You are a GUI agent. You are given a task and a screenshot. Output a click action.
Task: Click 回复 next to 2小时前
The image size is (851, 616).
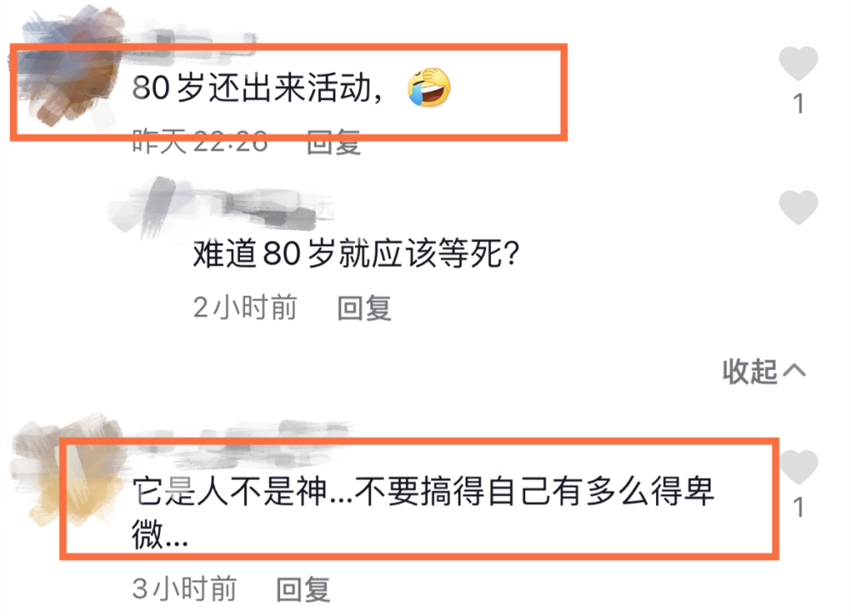point(364,308)
